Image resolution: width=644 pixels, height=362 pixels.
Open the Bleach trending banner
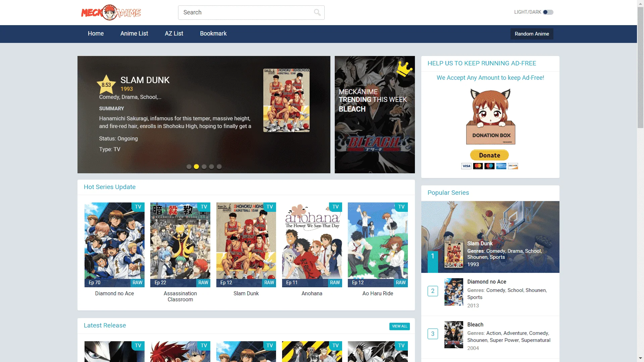[x=375, y=115]
